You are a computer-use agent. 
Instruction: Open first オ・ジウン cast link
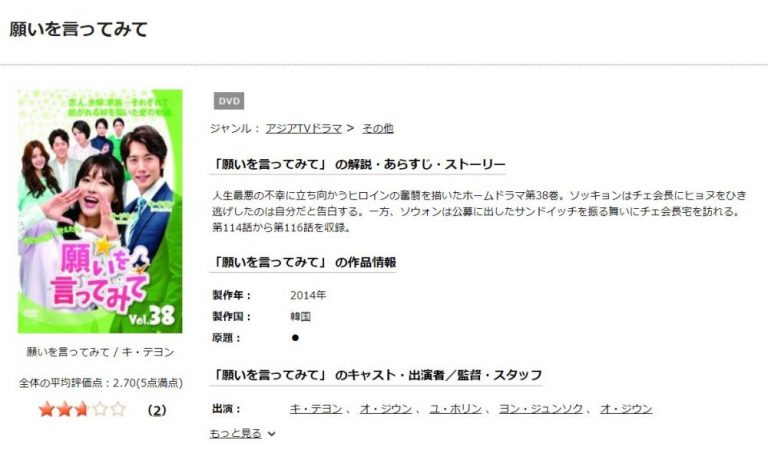pos(385,409)
